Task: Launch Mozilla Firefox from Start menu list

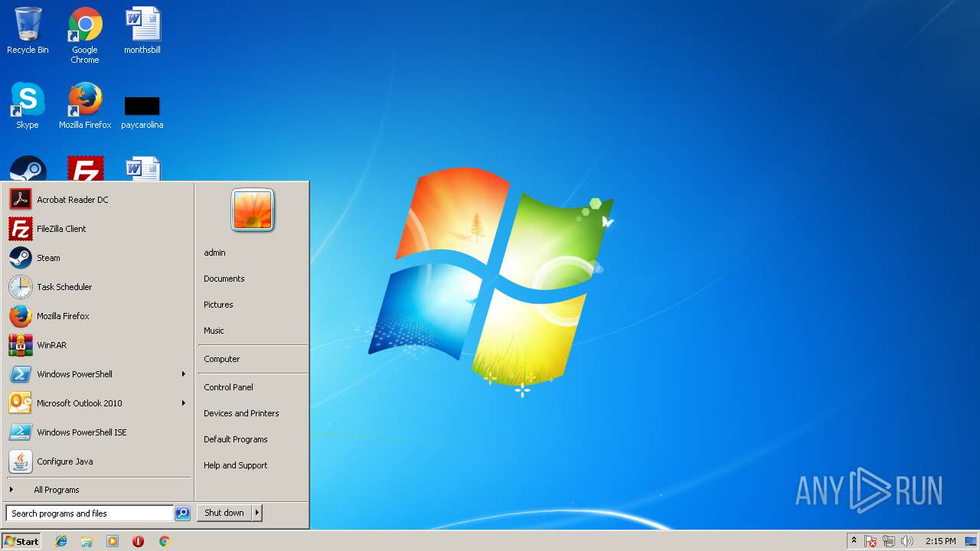Action: (x=98, y=316)
